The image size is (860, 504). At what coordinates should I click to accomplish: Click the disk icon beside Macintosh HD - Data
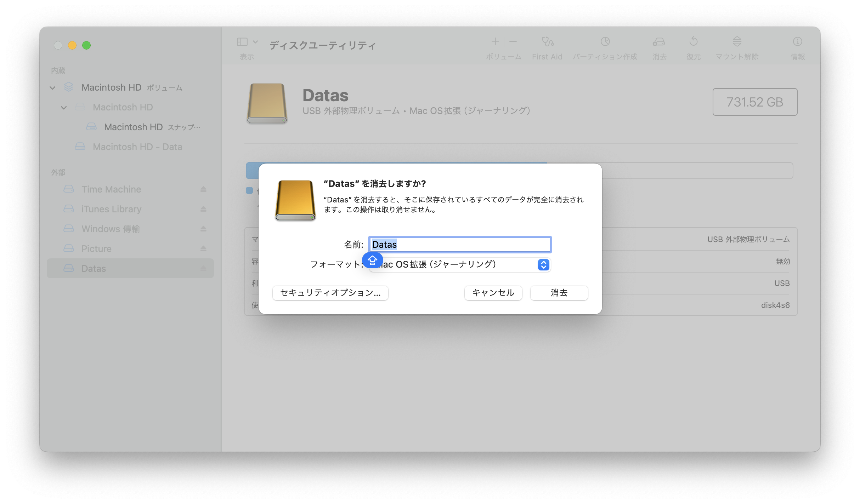80,147
